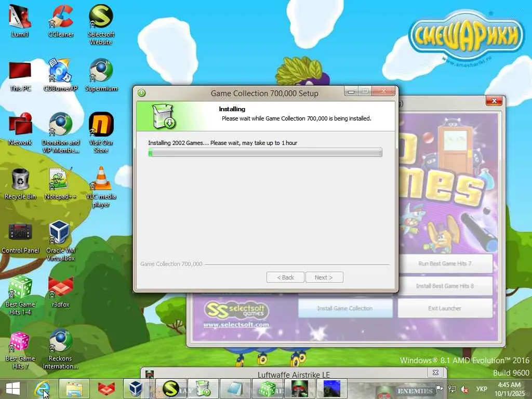Viewport: 532px width, 399px height.
Task: Launch r3dfox desktop shortcut
Action: point(60,292)
